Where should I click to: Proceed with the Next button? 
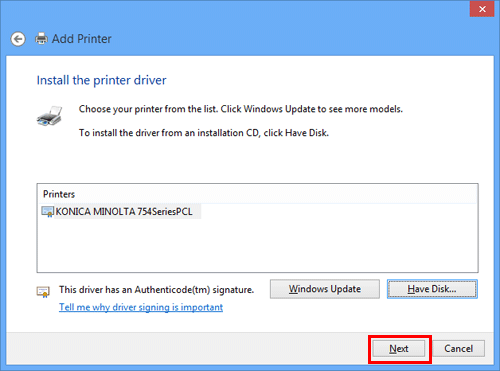point(399,349)
